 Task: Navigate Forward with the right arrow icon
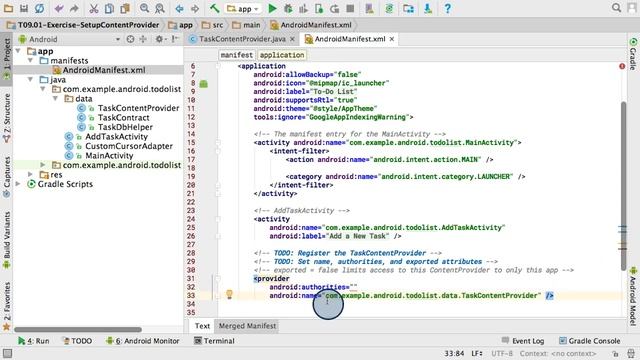195,8
